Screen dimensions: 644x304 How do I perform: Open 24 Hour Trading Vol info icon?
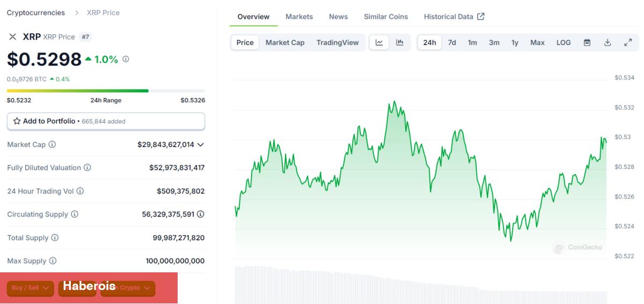(x=80, y=191)
